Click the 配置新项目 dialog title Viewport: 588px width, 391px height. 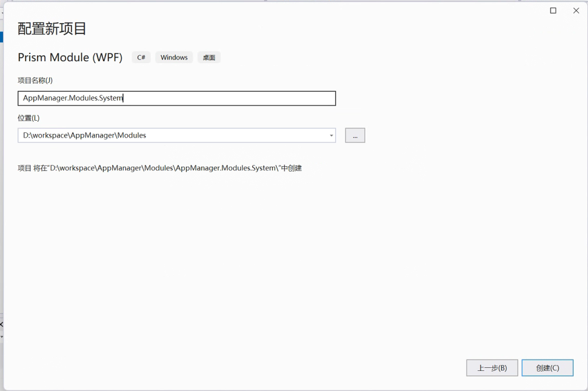[x=51, y=29]
